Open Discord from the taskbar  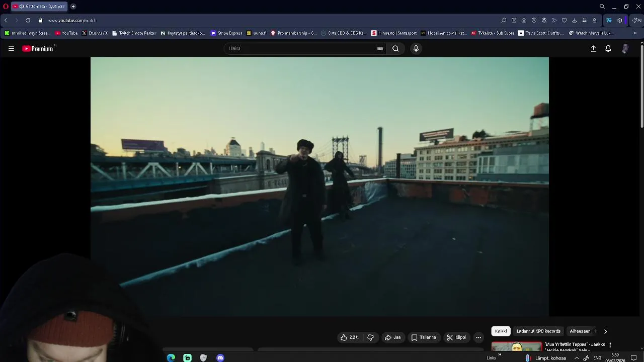click(220, 358)
